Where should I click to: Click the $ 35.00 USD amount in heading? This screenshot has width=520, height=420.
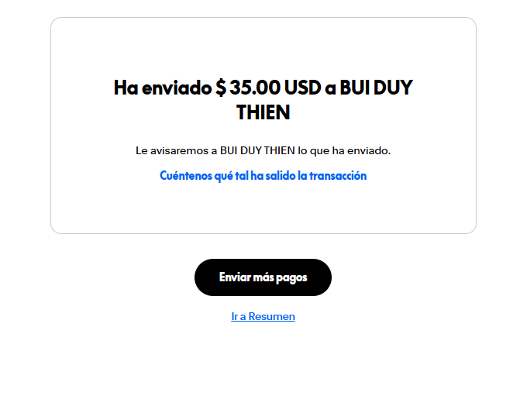268,88
